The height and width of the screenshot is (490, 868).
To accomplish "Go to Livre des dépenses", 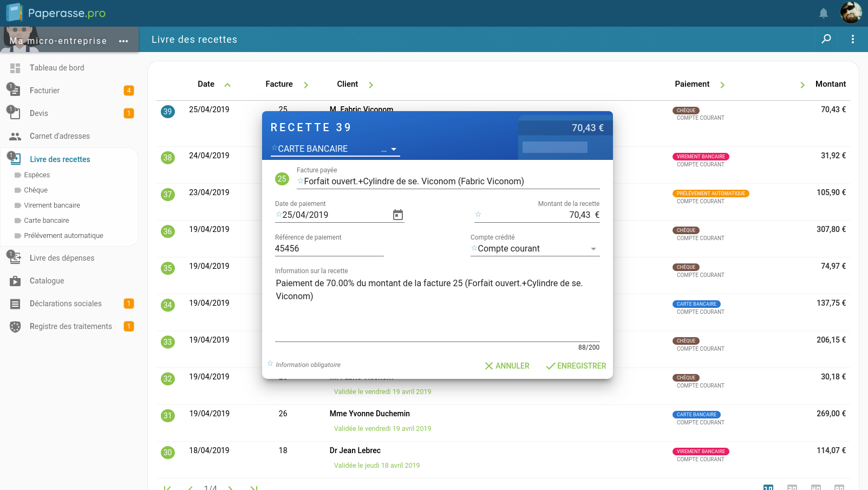I will [x=62, y=258].
